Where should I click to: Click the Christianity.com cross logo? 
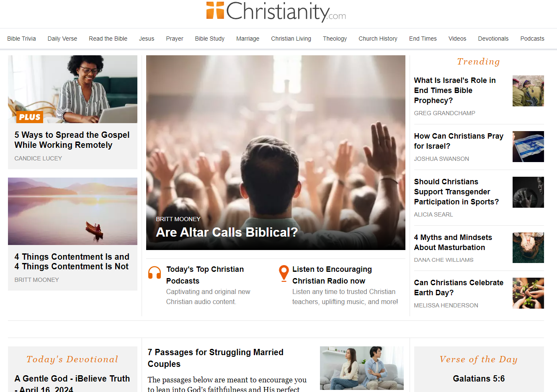pos(215,10)
